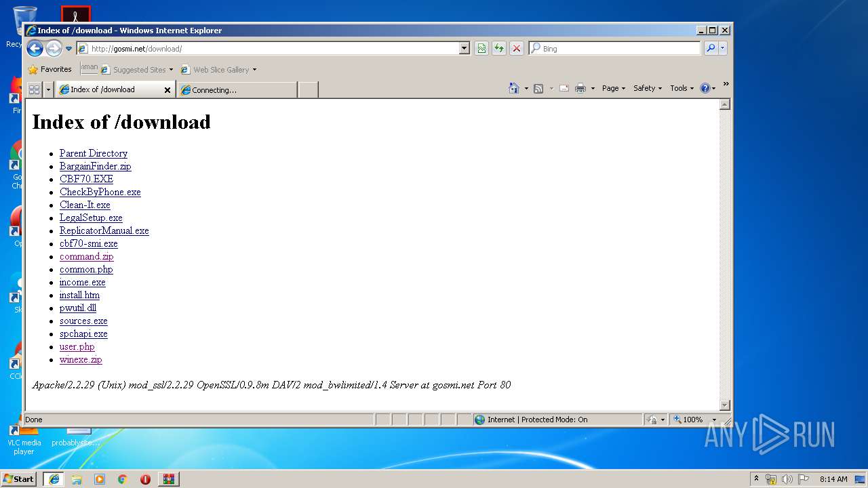Screen dimensions: 868x488
Task: Click the CheckByPhone.exe link
Action: (x=100, y=192)
